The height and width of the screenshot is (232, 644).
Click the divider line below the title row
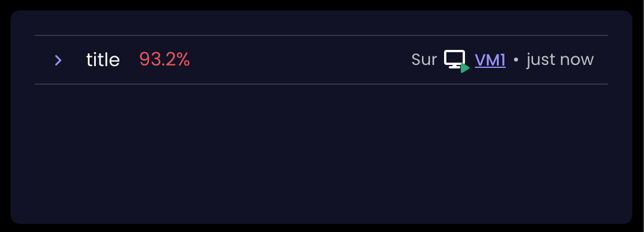(321, 84)
